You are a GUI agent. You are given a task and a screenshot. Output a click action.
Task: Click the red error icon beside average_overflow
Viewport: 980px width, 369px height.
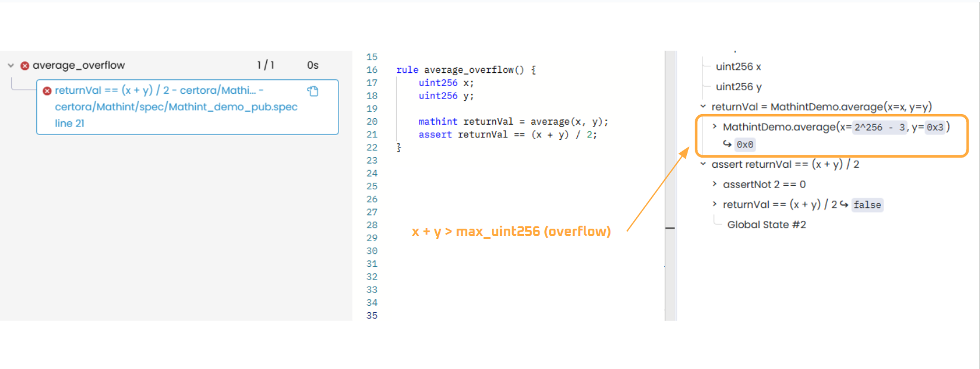click(x=25, y=66)
